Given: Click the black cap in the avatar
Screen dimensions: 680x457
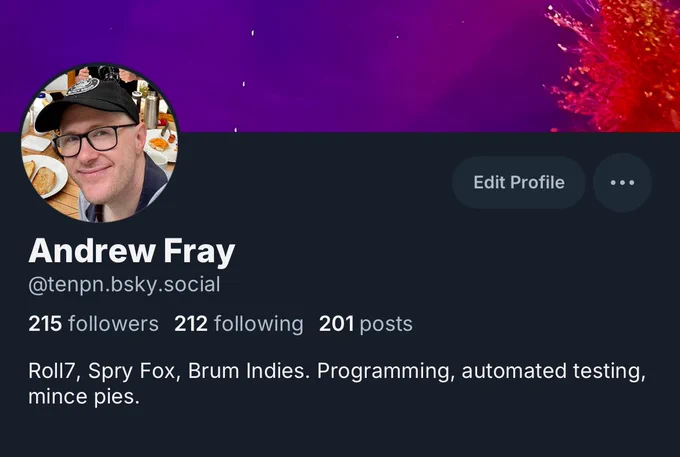Looking at the screenshot, I should pos(86,103).
